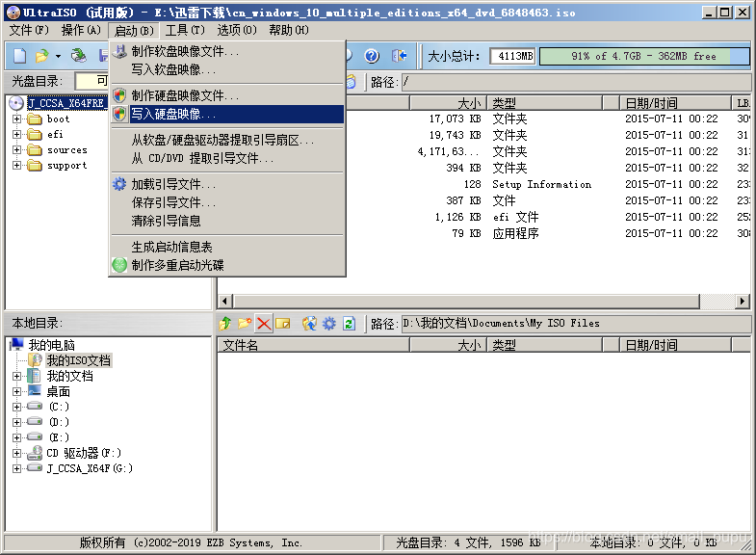Expand drive (D:) node
The width and height of the screenshot is (756, 555).
coord(17,422)
